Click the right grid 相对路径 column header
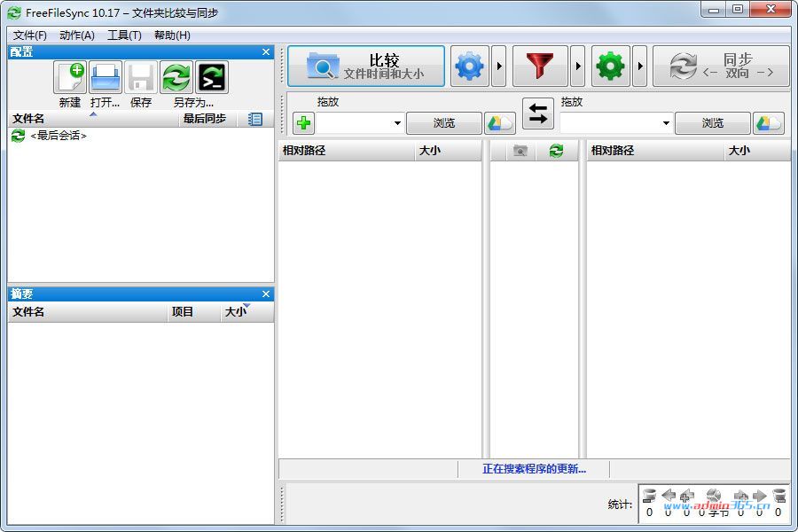Screen dimensions: 798x532 click(x=655, y=151)
